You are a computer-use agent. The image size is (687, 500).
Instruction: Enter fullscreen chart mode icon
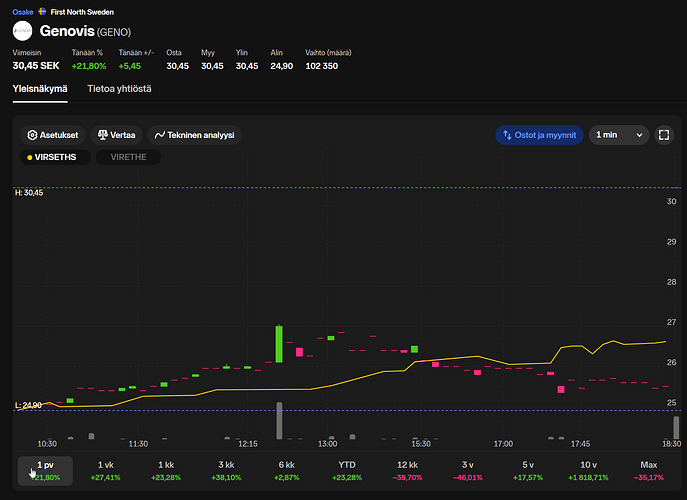(664, 135)
